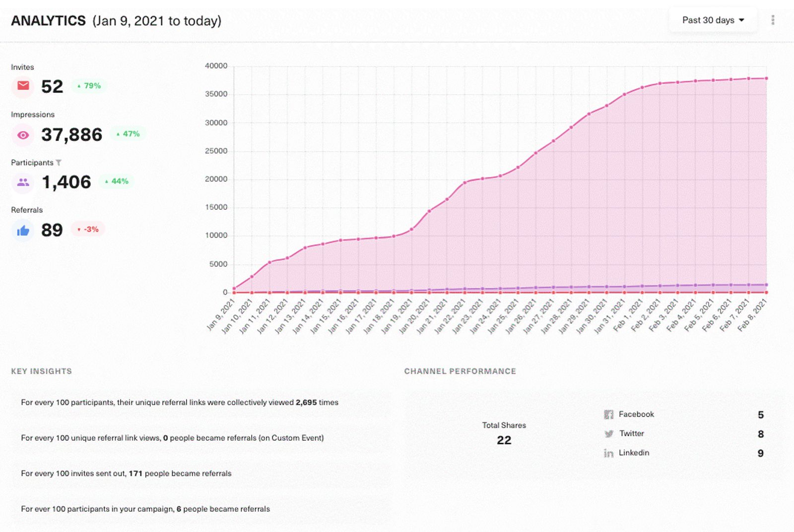Screen dimensions: 794x532
Task: Click the Twitter bird icon
Action: tap(609, 434)
